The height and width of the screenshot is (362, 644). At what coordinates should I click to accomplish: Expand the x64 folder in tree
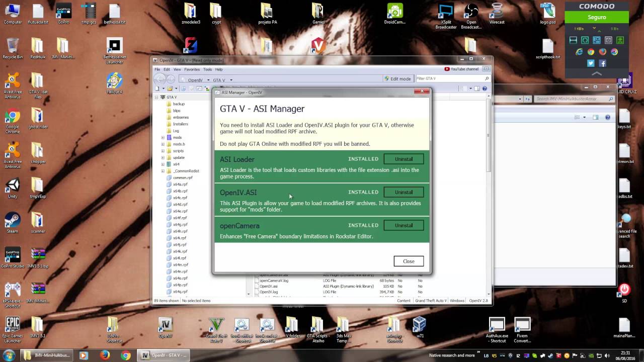coord(163,164)
